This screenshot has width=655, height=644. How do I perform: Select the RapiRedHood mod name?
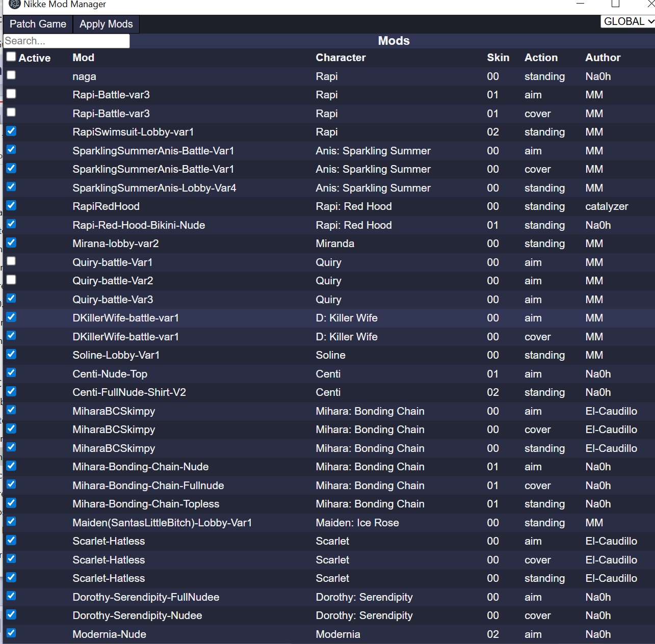(x=106, y=206)
